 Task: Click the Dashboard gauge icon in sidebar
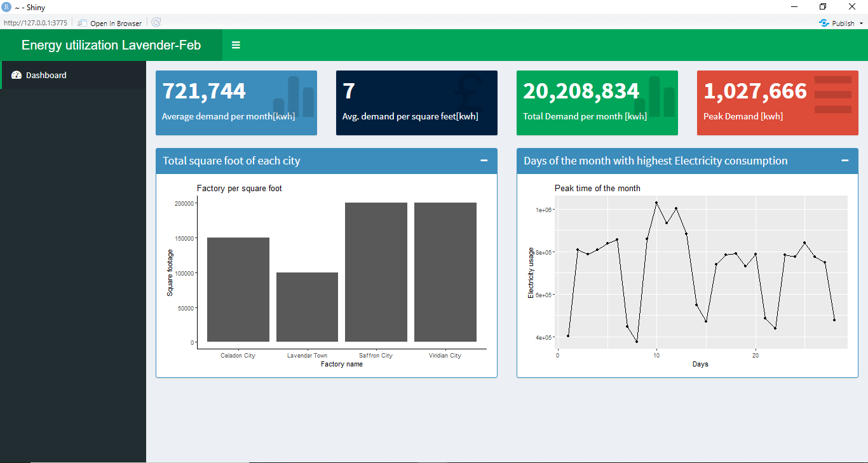(x=17, y=75)
